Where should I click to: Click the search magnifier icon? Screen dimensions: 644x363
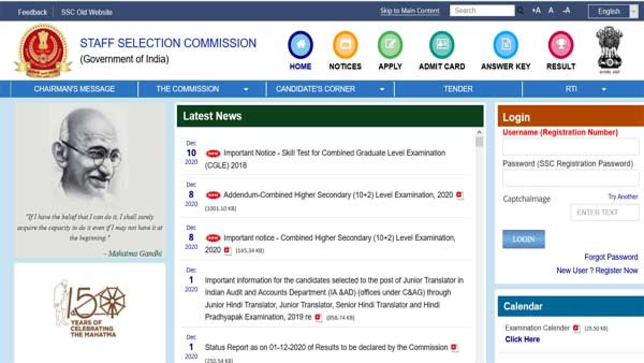[x=521, y=11]
